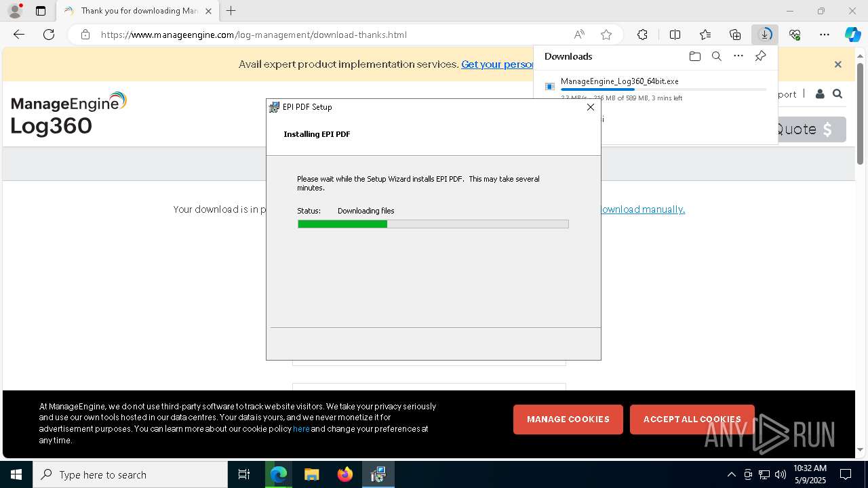Open the Extensions puzzle icon
Viewport: 868px width, 488px height.
(x=642, y=35)
